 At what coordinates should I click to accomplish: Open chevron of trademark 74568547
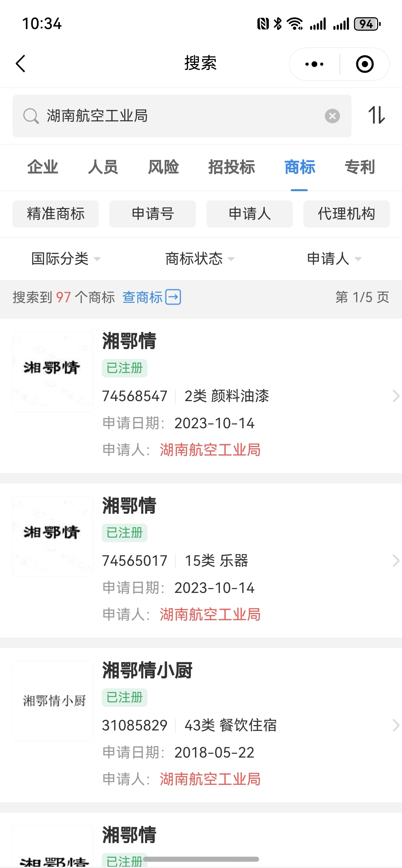[x=395, y=396]
